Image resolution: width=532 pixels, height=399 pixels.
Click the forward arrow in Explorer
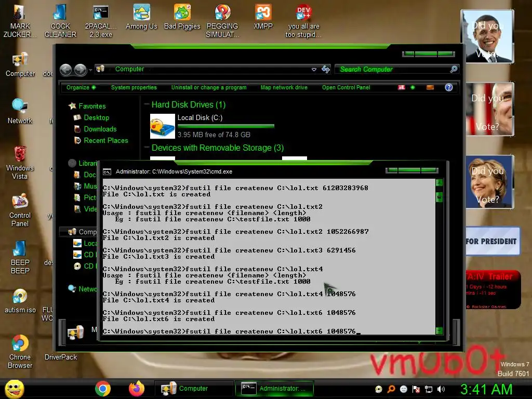pos(81,70)
